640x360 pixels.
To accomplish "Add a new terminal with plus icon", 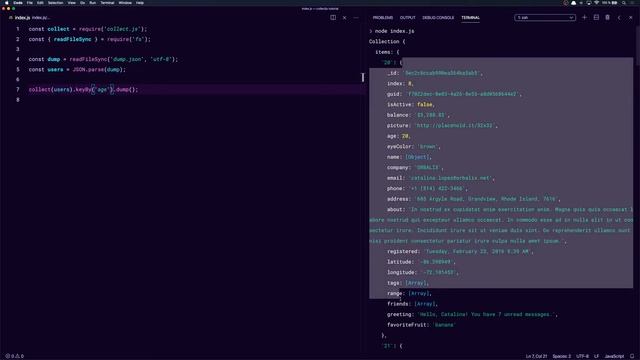I will click(584, 18).
